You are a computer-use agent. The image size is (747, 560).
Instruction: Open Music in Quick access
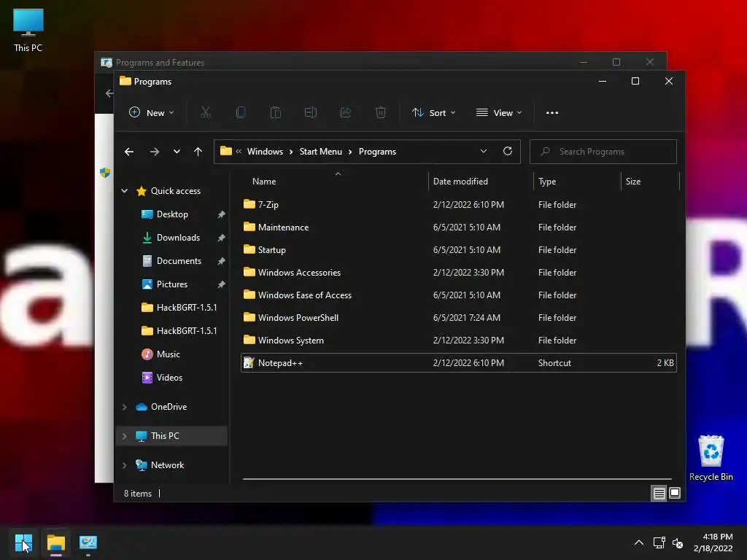point(169,354)
